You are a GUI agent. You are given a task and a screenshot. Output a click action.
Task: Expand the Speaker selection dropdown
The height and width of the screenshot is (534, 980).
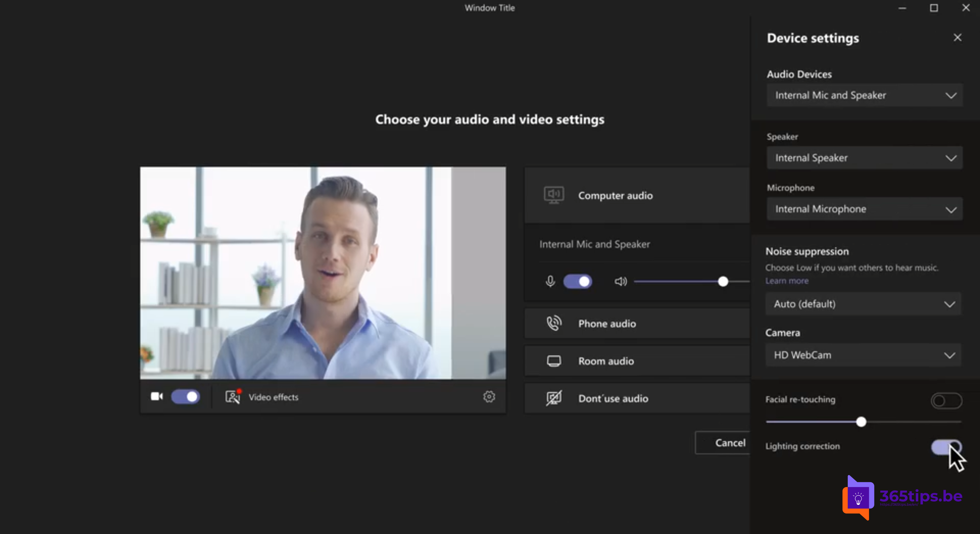click(864, 157)
